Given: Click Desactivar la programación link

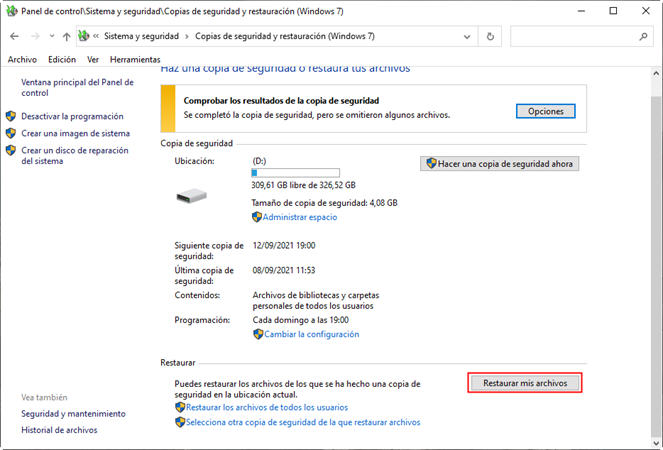Looking at the screenshot, I should point(72,116).
